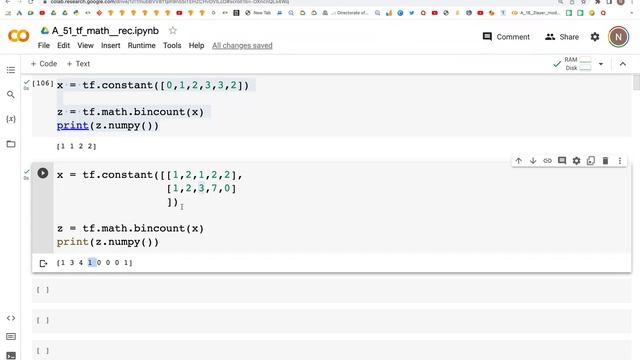The width and height of the screenshot is (640, 360).
Task: Open the Tools menu
Action: coord(172,45)
